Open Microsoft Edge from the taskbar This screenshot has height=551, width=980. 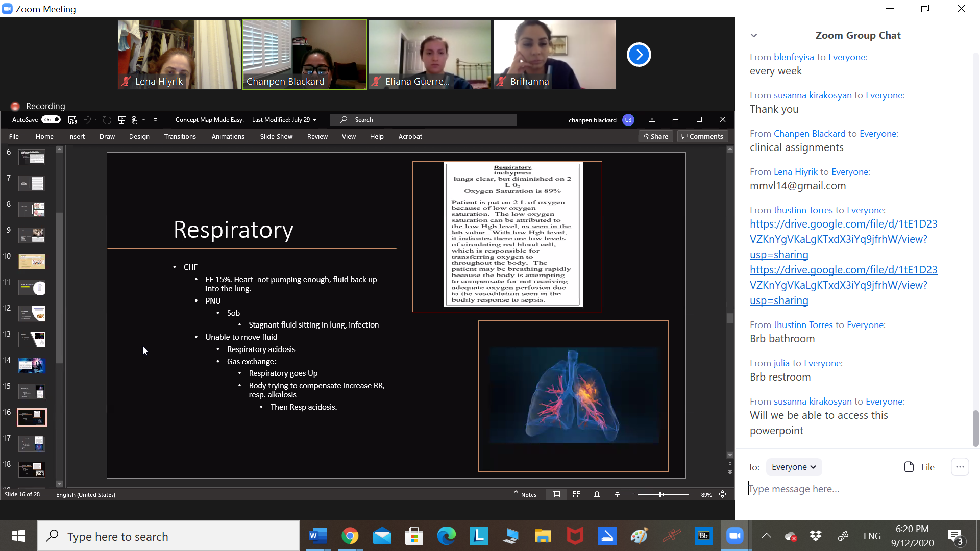click(x=447, y=536)
